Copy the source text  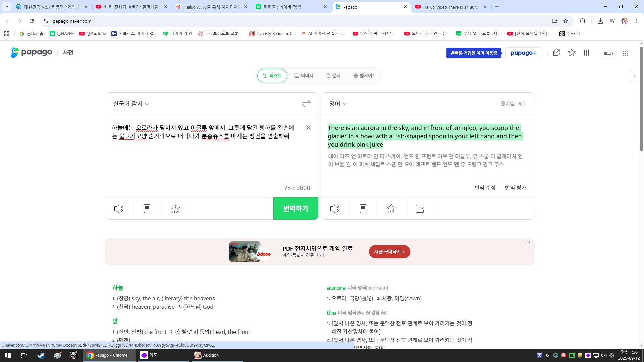[x=147, y=209]
